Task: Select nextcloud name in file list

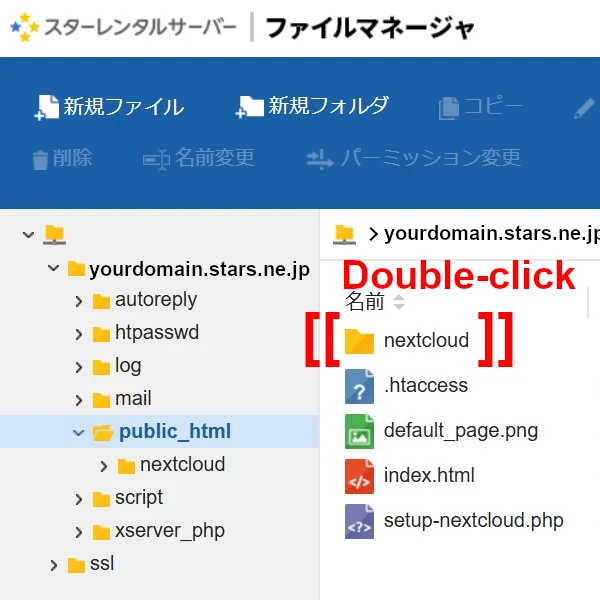Action: [x=426, y=340]
